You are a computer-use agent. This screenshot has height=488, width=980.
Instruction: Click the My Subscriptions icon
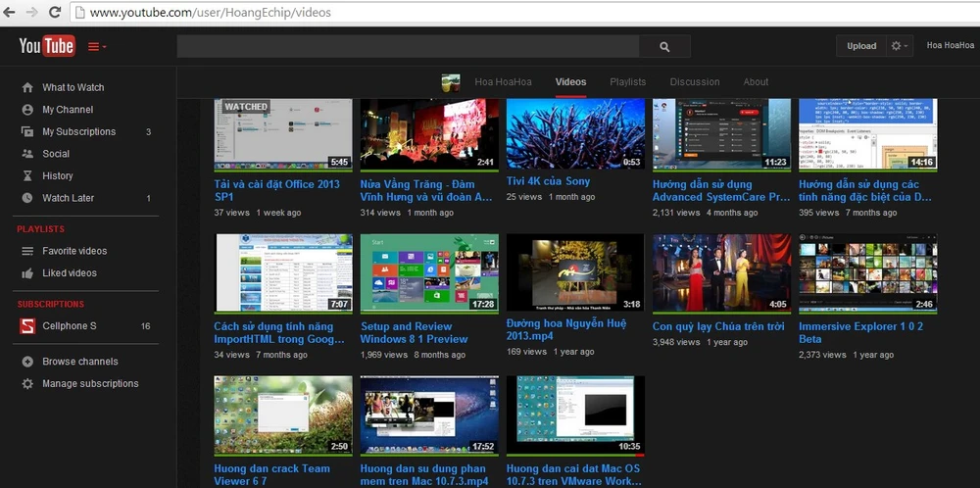(27, 131)
